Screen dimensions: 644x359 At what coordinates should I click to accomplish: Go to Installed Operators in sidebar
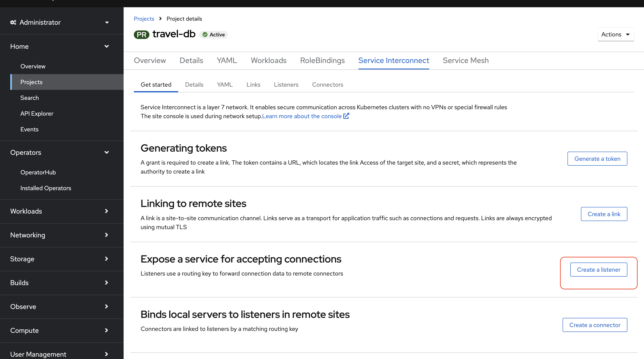click(x=46, y=188)
